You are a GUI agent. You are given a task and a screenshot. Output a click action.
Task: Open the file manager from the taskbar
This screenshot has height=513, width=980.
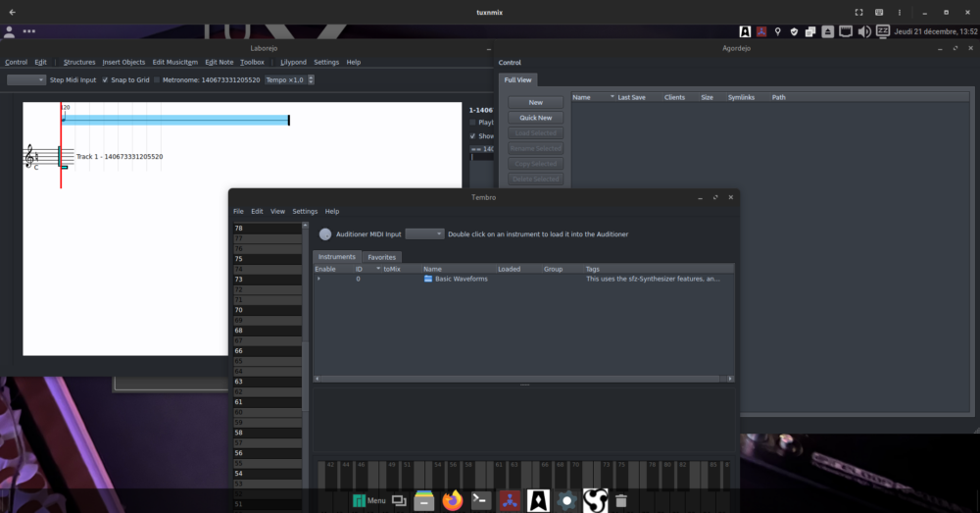(423, 500)
